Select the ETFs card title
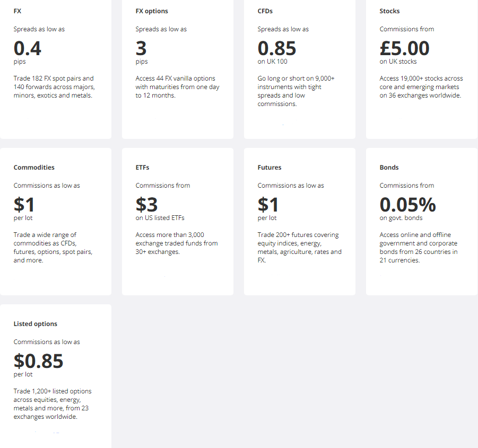This screenshot has width=478, height=448. point(142,167)
